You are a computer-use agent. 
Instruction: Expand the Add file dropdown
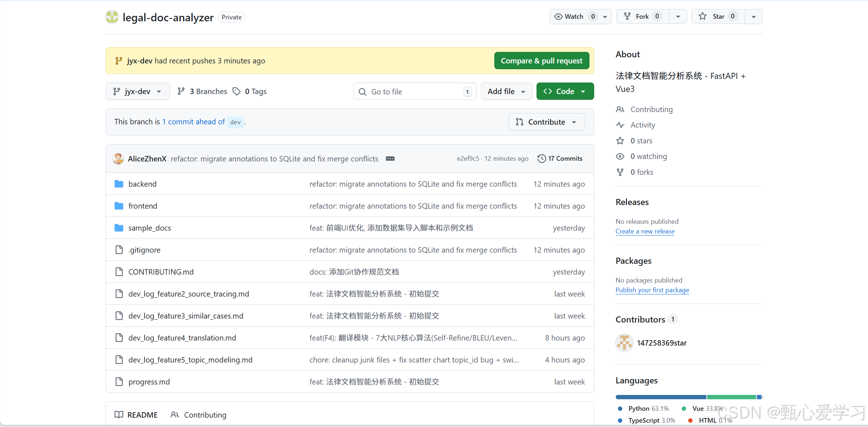(506, 92)
